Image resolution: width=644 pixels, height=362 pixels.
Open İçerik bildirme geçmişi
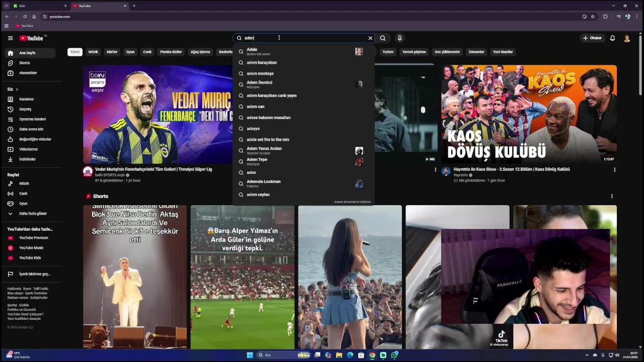point(30,274)
